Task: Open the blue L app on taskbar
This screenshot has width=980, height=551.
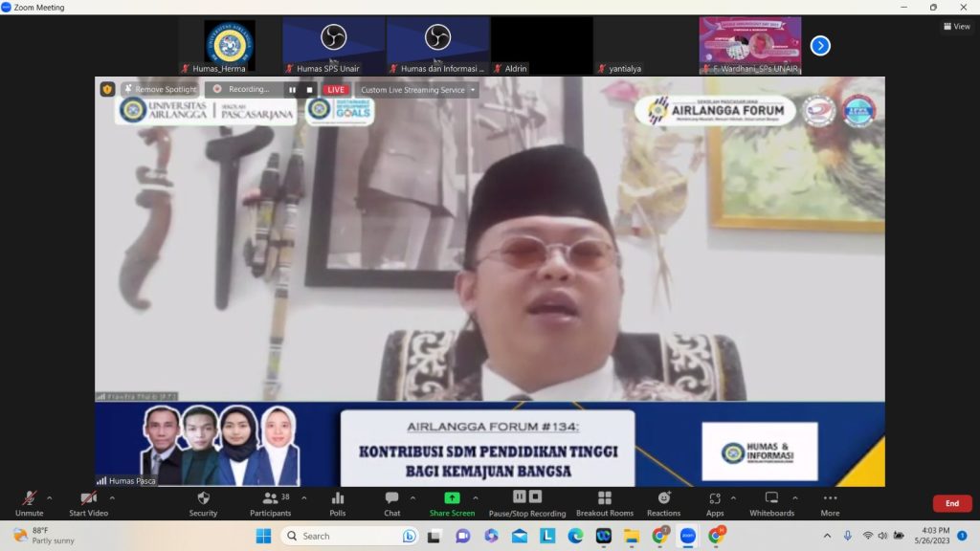Action: pos(547,536)
